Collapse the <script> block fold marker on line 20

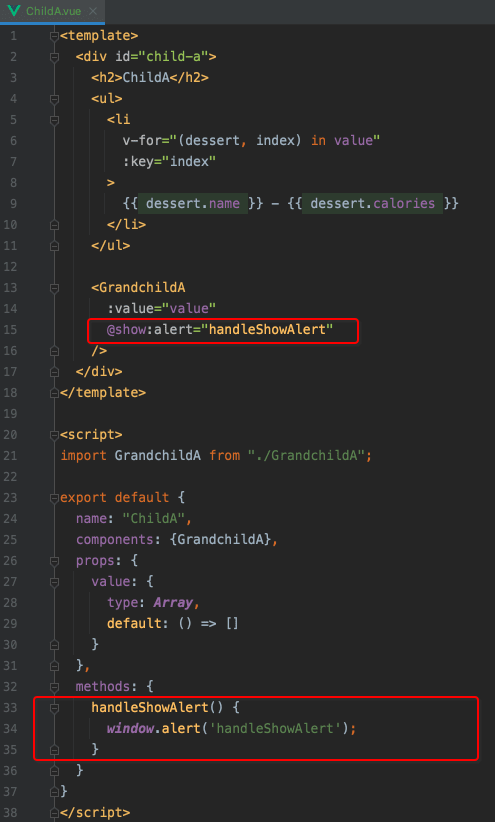point(54,435)
